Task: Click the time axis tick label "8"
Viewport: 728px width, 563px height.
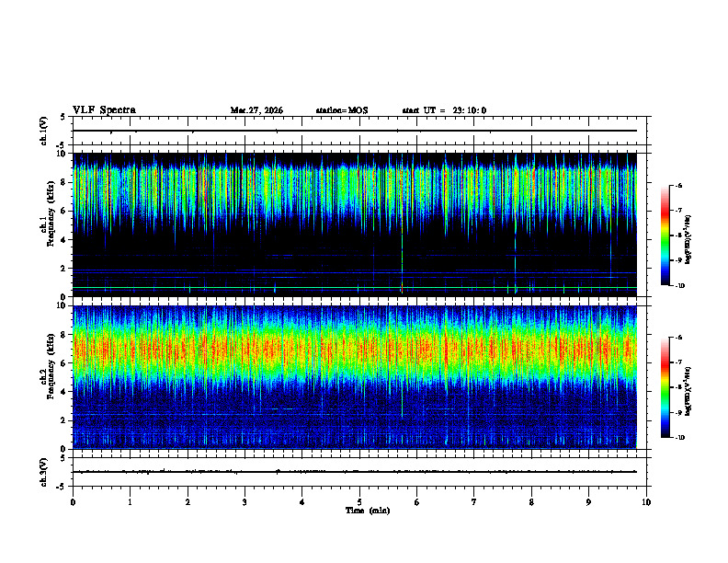Action: [x=531, y=502]
